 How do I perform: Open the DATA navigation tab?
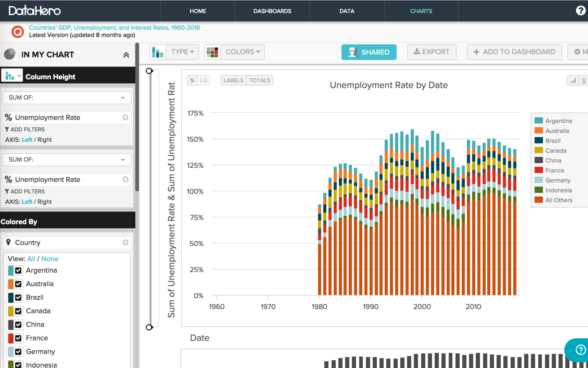click(x=347, y=11)
